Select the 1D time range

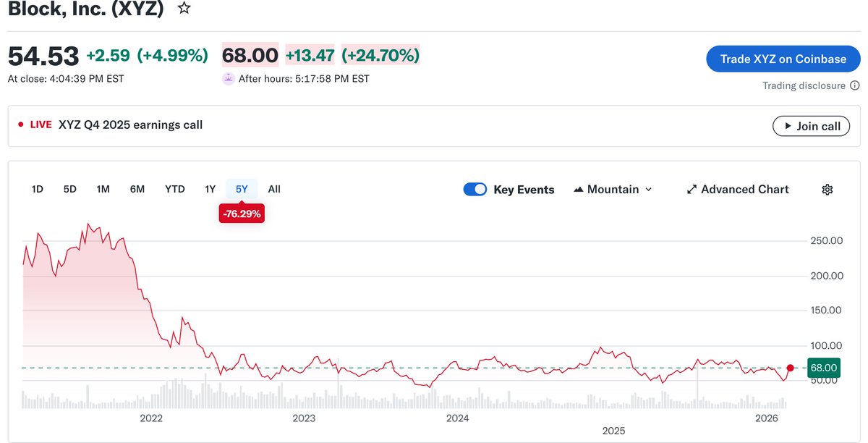point(38,189)
